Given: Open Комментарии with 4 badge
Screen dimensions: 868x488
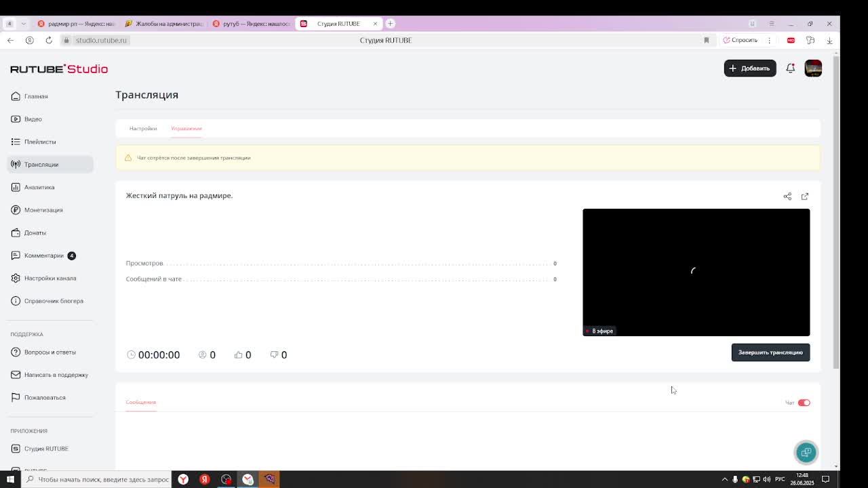Looking at the screenshot, I should (x=44, y=256).
